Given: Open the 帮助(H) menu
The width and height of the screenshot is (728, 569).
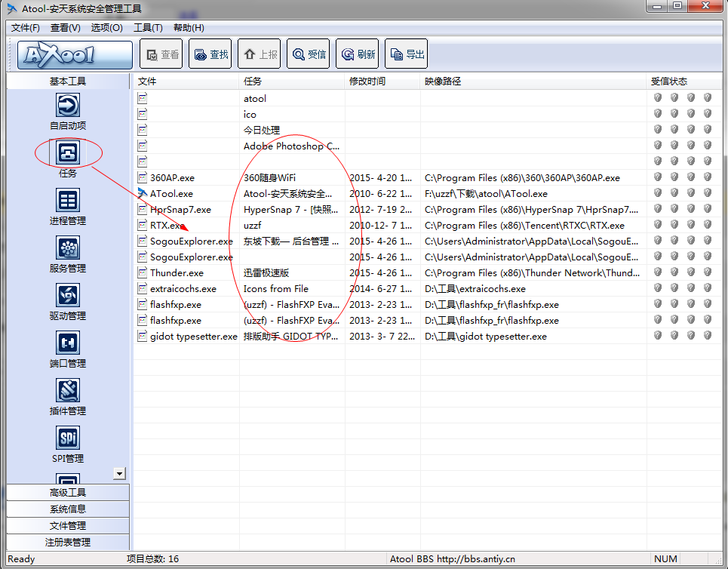Looking at the screenshot, I should tap(189, 28).
